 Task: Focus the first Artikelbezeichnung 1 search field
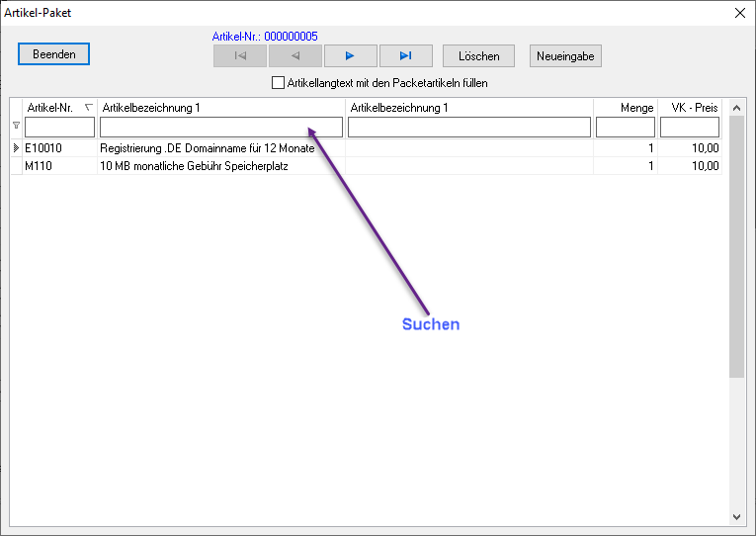pos(221,128)
